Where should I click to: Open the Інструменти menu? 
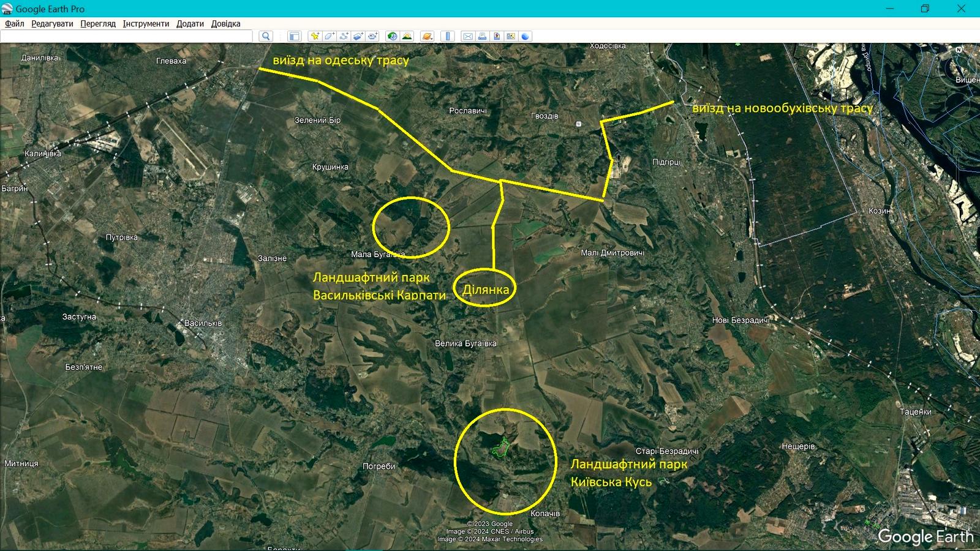146,23
